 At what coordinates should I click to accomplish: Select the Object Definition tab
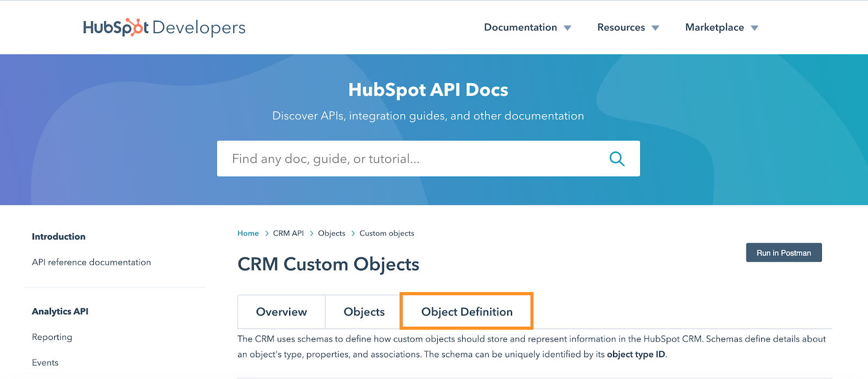[467, 311]
